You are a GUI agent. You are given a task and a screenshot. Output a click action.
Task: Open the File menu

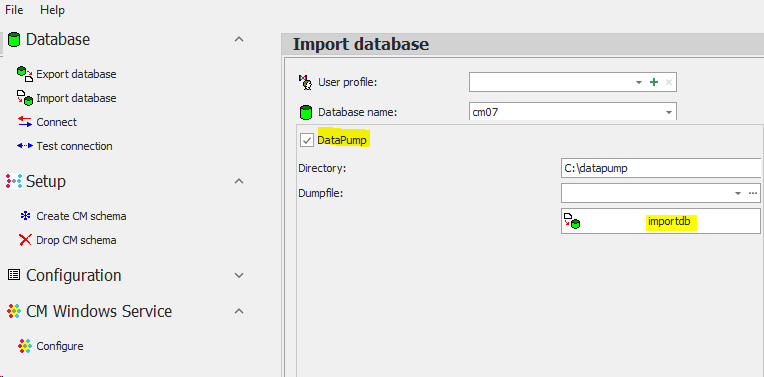[14, 10]
